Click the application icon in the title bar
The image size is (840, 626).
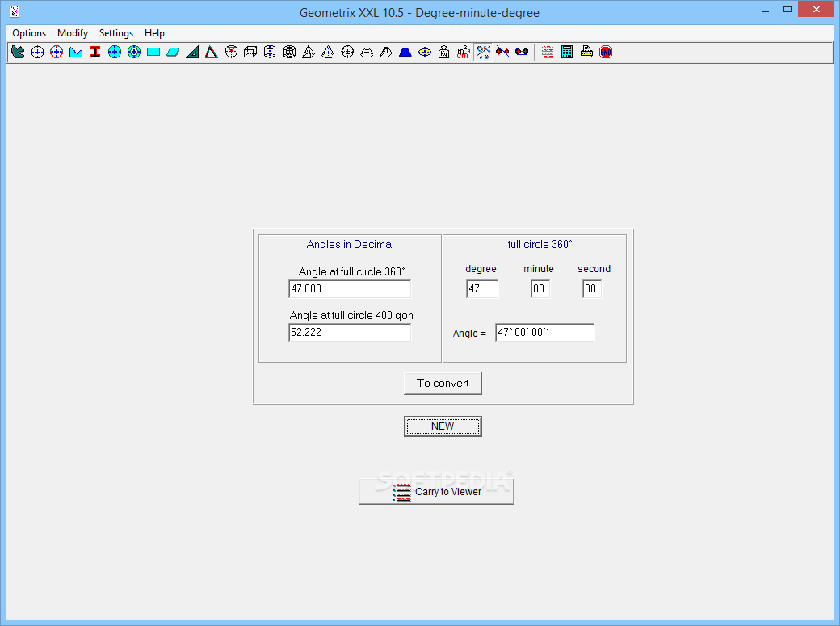coord(15,11)
